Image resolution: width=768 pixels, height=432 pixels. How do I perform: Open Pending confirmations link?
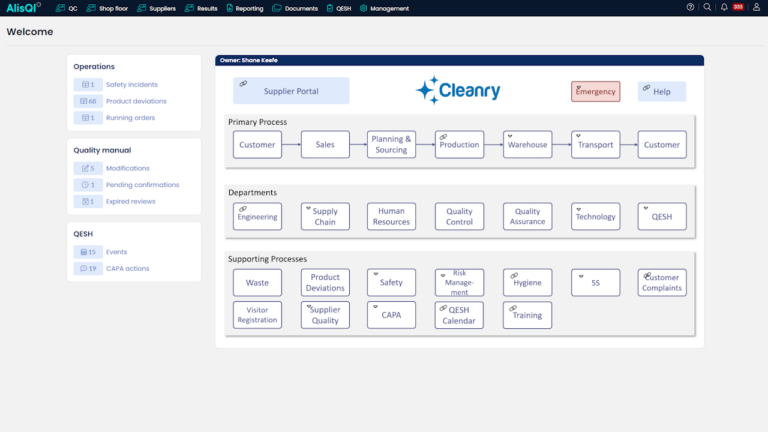143,185
